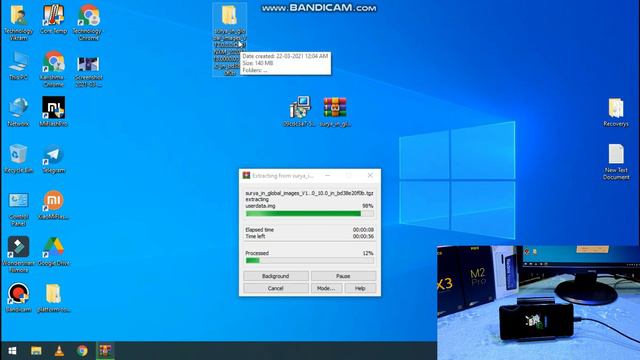The image size is (640, 360).
Task: Select the extracted surya_in_global images folder
Action: [x=229, y=40]
